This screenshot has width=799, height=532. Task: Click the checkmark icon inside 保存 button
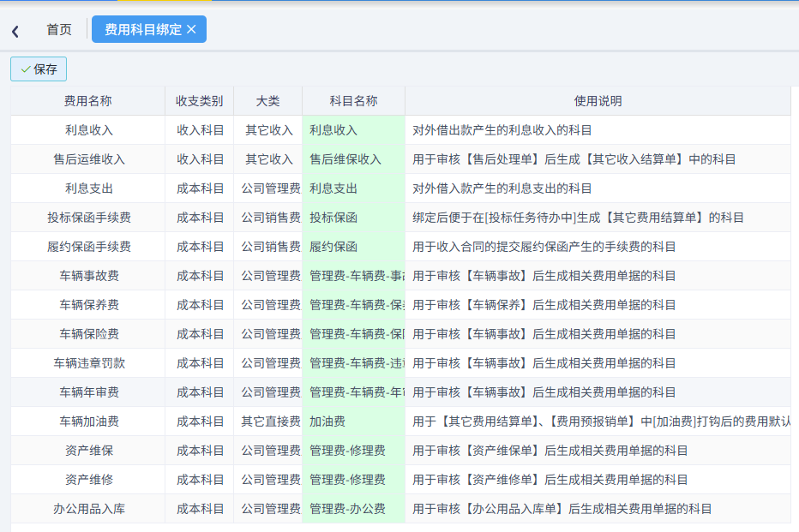pyautogui.click(x=26, y=69)
